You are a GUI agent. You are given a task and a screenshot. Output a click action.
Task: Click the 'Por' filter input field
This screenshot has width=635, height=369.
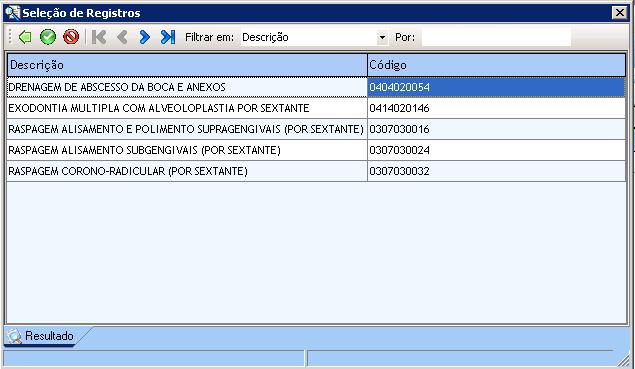click(x=496, y=38)
